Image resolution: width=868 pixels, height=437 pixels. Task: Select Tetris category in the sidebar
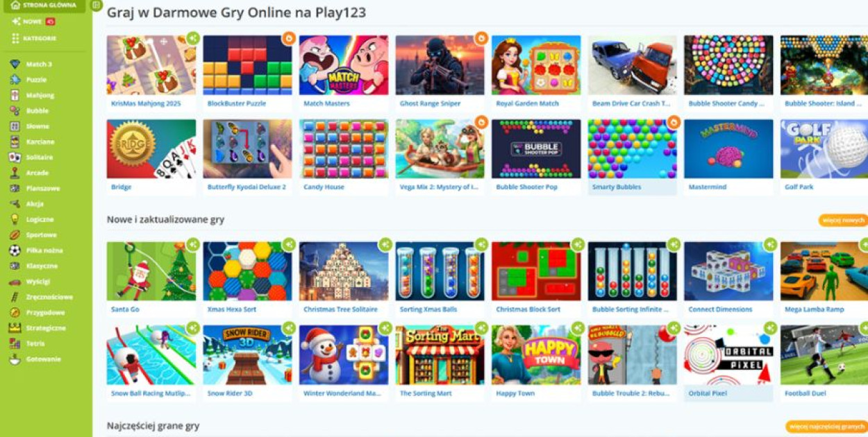pyautogui.click(x=35, y=343)
